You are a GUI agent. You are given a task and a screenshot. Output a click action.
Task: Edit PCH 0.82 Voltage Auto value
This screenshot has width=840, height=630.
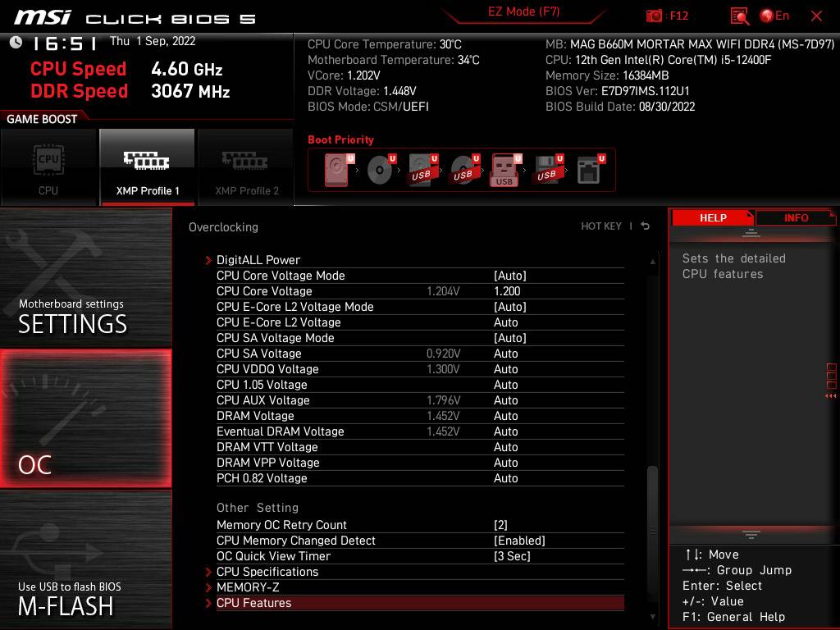pyautogui.click(x=505, y=477)
